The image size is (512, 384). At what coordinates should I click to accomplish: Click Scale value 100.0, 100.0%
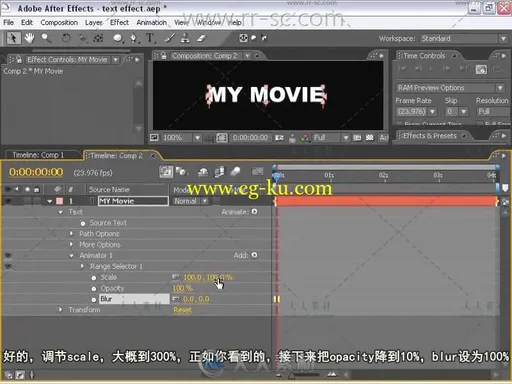pyautogui.click(x=207, y=277)
